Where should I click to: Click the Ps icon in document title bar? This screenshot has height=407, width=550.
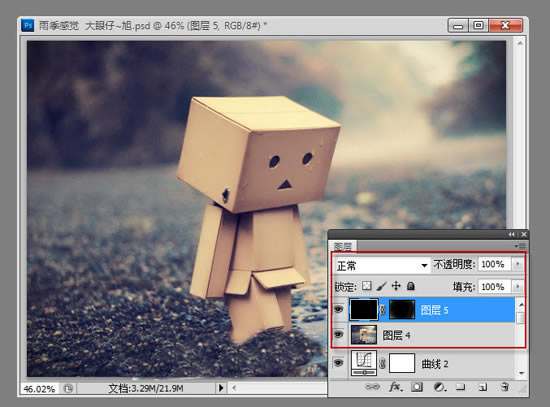pos(27,25)
